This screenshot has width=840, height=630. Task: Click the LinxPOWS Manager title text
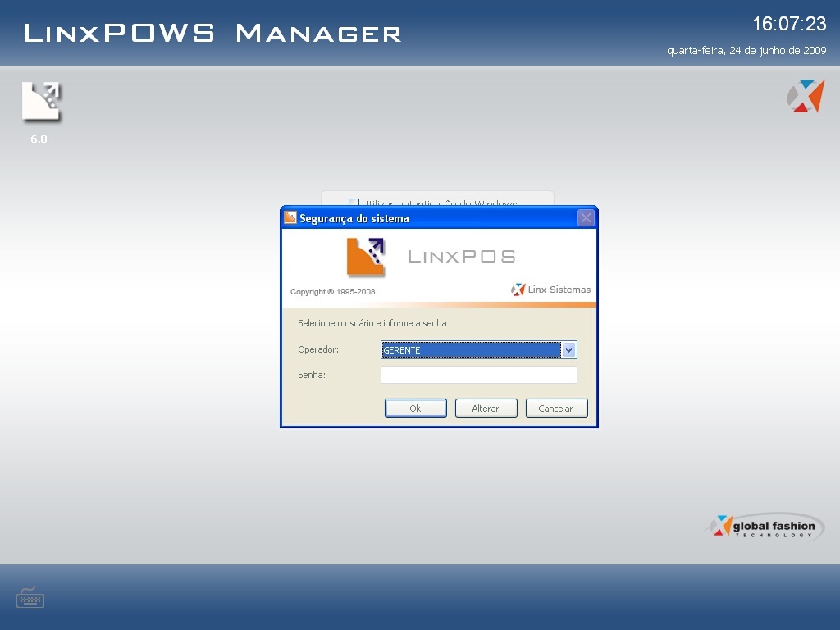212,33
